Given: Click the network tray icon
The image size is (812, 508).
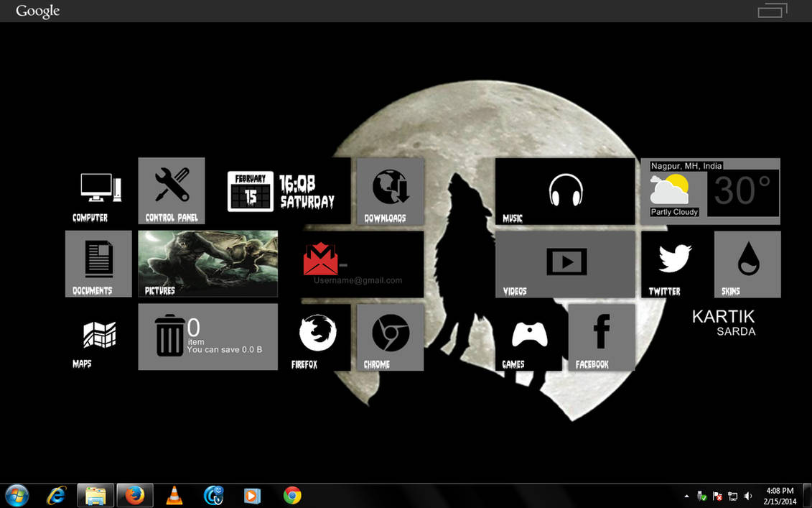Looking at the screenshot, I should coord(733,496).
